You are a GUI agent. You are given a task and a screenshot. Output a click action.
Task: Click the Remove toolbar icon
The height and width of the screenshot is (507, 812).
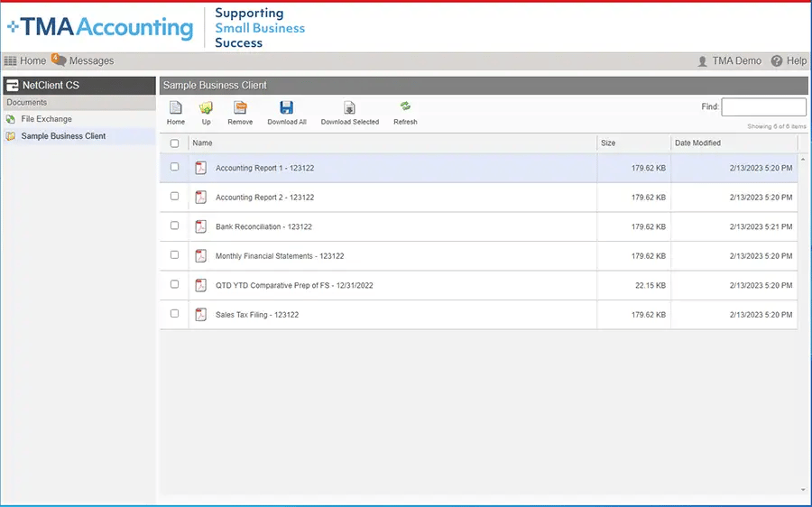tap(240, 107)
